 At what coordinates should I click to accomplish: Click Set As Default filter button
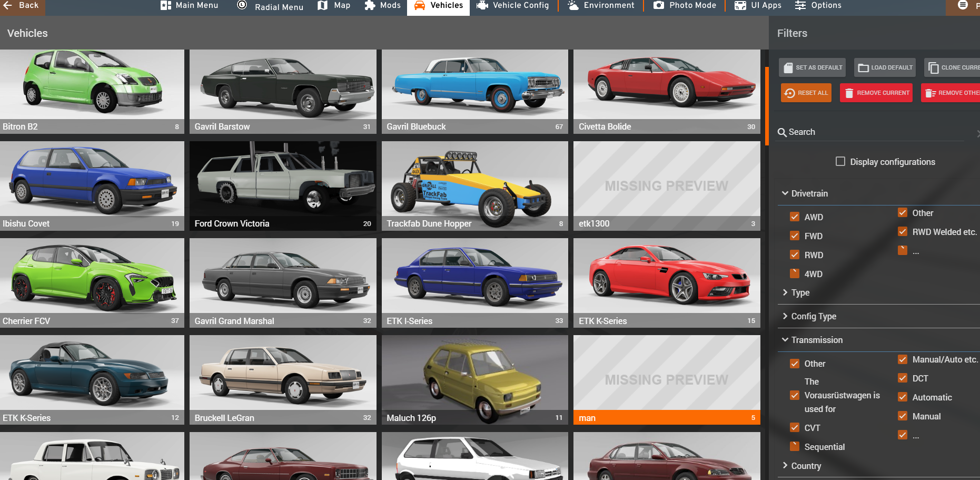tap(812, 67)
